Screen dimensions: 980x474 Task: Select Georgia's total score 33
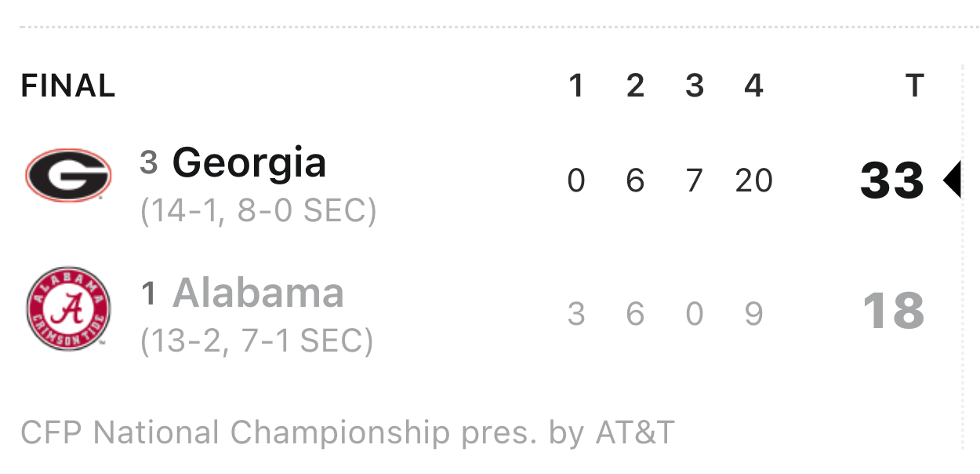pyautogui.click(x=892, y=181)
